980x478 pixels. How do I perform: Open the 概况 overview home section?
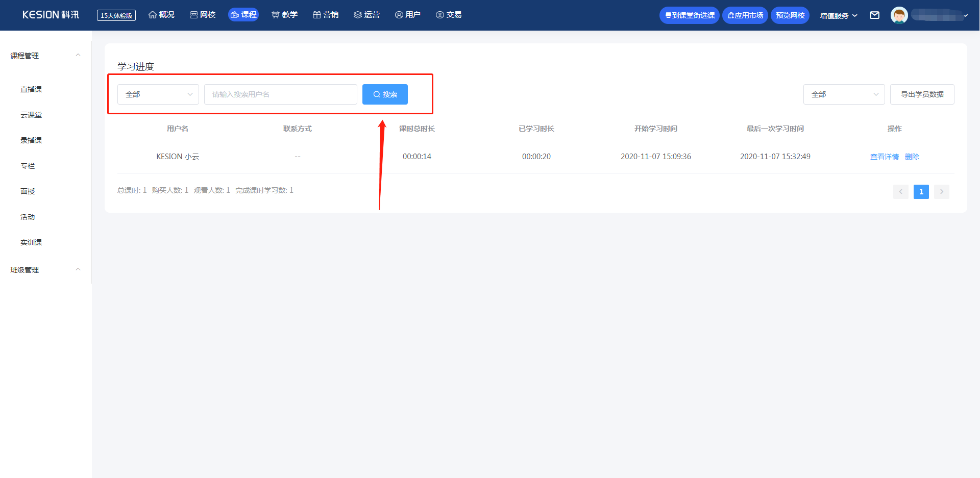tap(161, 15)
